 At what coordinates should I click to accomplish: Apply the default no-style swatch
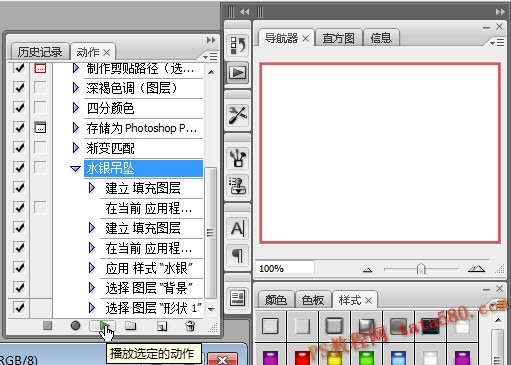(270, 326)
